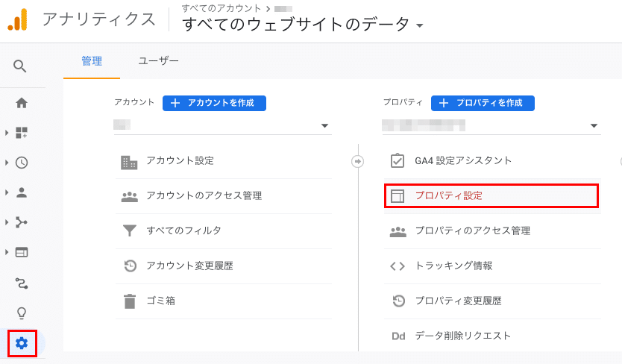
Task: Open the Customization dashboard icon
Action: pos(22,133)
